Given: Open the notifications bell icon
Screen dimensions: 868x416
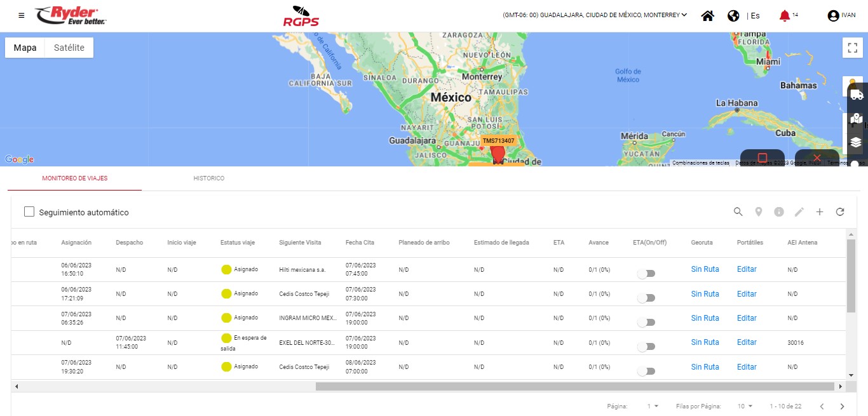Looking at the screenshot, I should (784, 16).
